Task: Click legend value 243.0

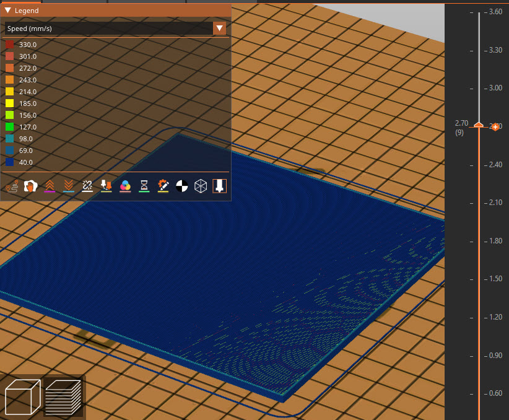Action: pos(28,80)
